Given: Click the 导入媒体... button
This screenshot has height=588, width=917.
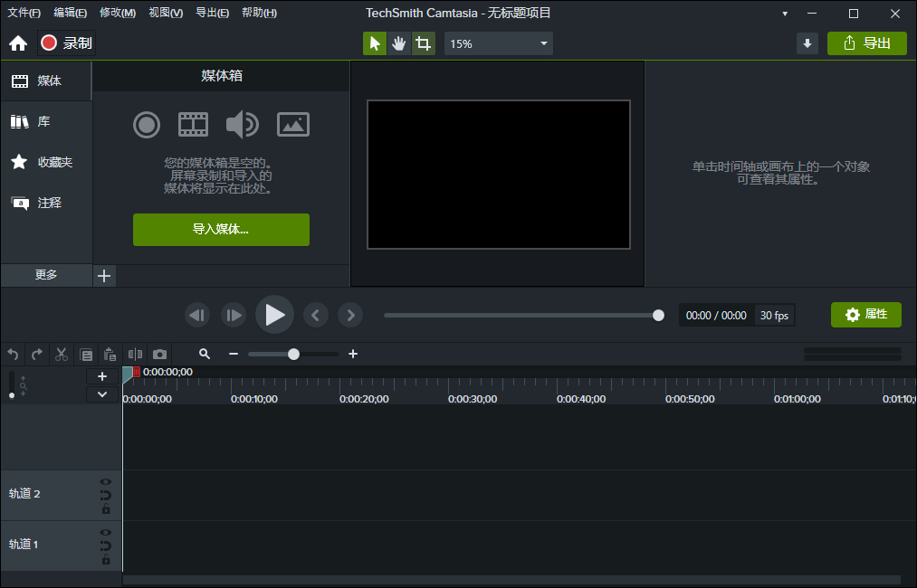Looking at the screenshot, I should [x=221, y=230].
